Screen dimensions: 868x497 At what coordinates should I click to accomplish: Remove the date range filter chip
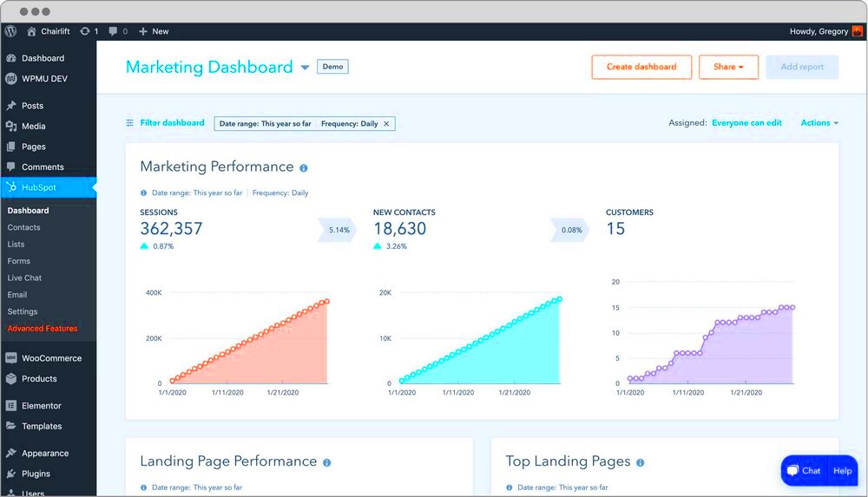click(386, 124)
